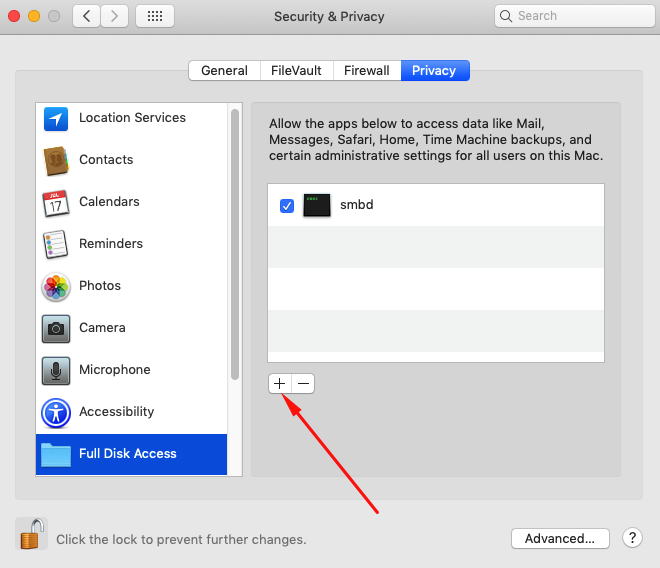The width and height of the screenshot is (660, 568).
Task: Open the Camera privacy category
Action: [101, 328]
